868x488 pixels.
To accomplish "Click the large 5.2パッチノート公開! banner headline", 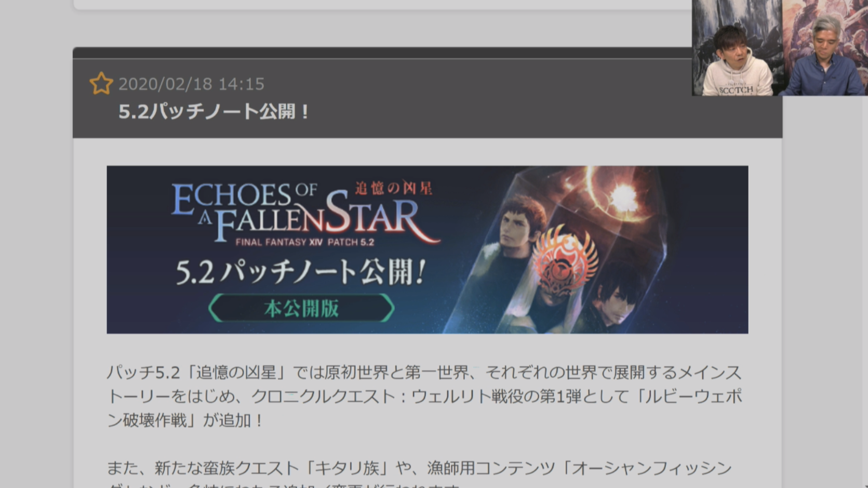I will click(x=301, y=272).
